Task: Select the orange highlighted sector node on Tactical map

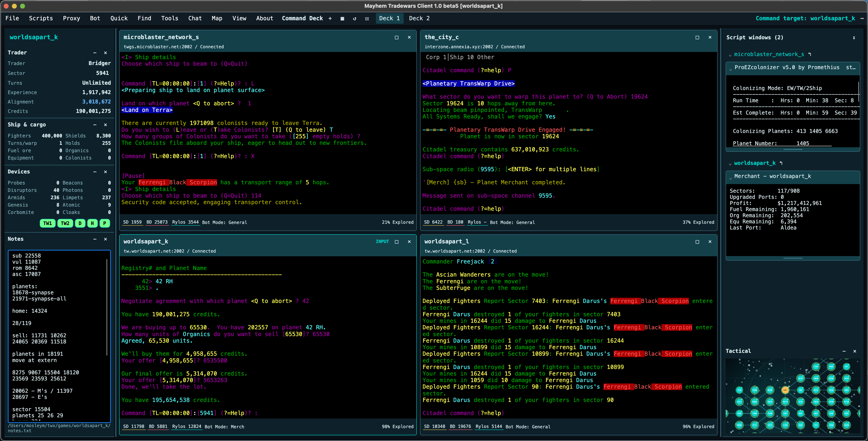Action: (x=785, y=390)
